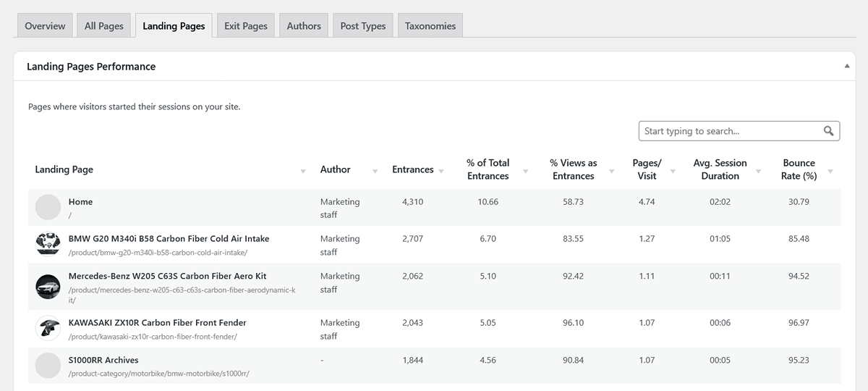
Task: Click Home row entrances value 4,310
Action: (412, 202)
